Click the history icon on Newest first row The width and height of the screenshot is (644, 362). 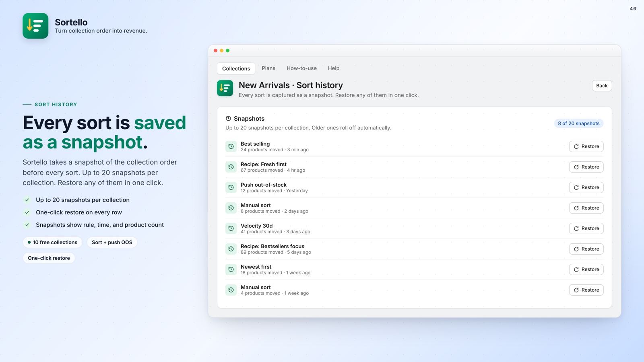pyautogui.click(x=231, y=269)
